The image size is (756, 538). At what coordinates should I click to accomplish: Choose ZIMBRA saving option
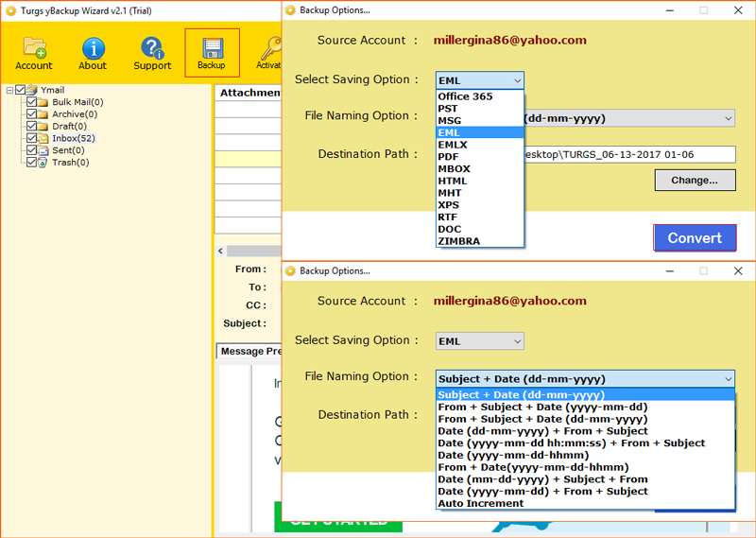click(480, 241)
